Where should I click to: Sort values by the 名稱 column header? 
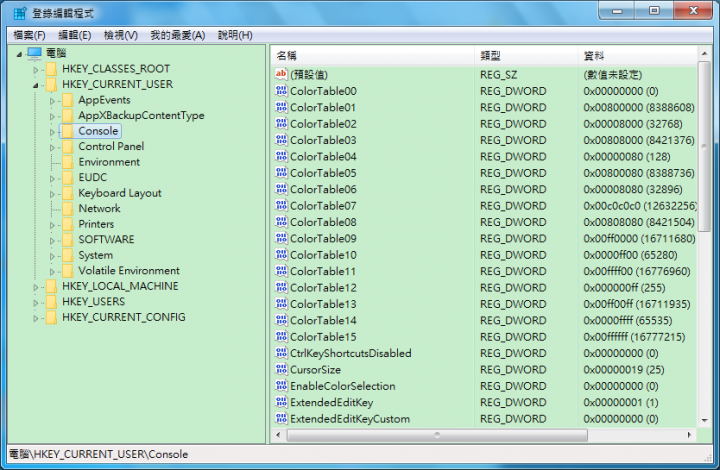[x=372, y=56]
